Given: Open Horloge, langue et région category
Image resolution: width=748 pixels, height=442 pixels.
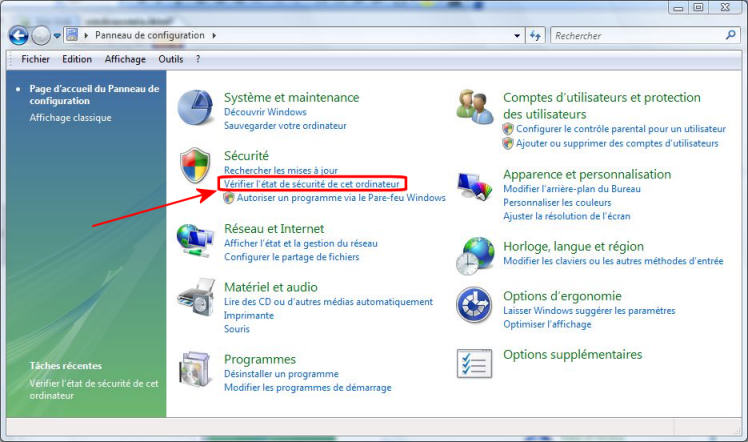Looking at the screenshot, I should [x=573, y=246].
